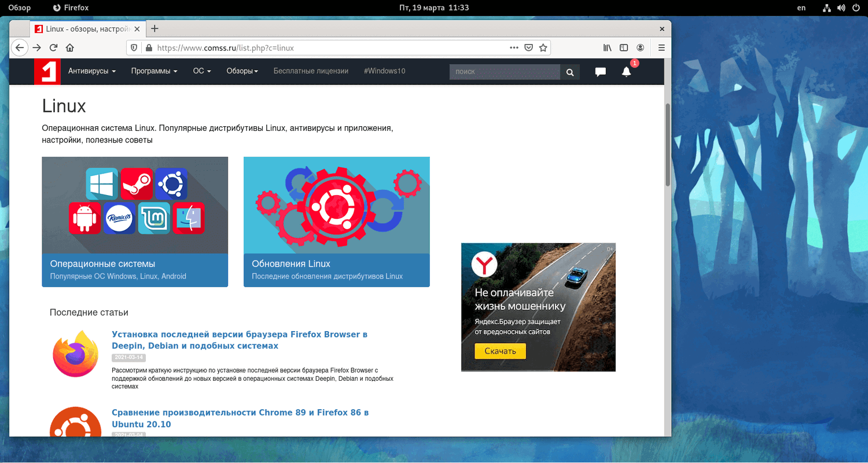View site security padlock details

coord(148,48)
